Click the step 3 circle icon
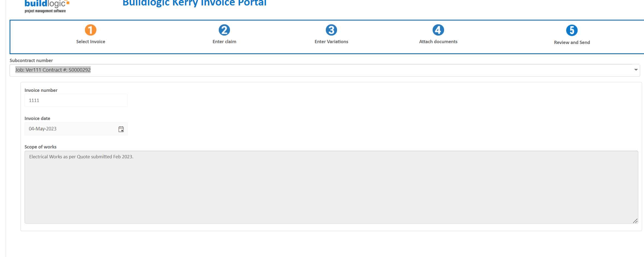Screen dimensions: 644x257 [331, 30]
